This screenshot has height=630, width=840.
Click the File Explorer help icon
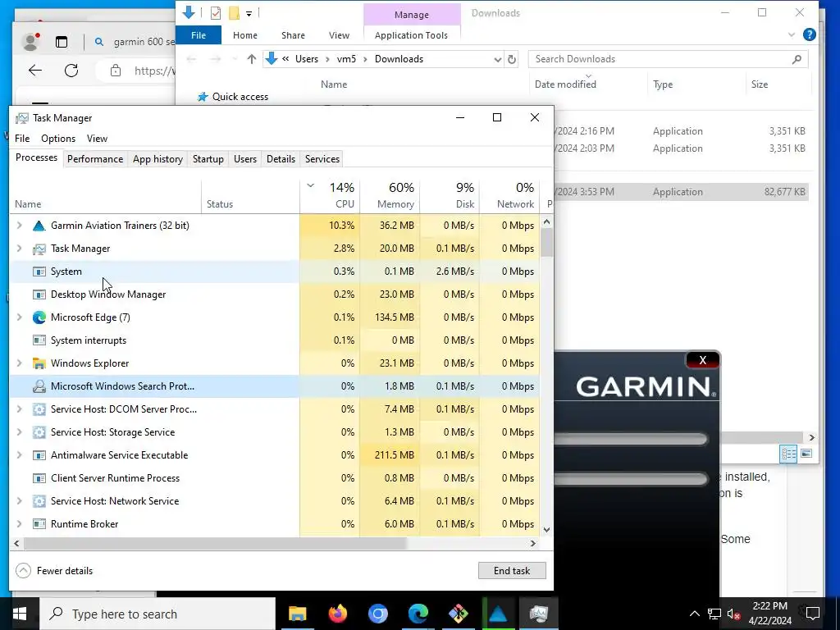810,34
